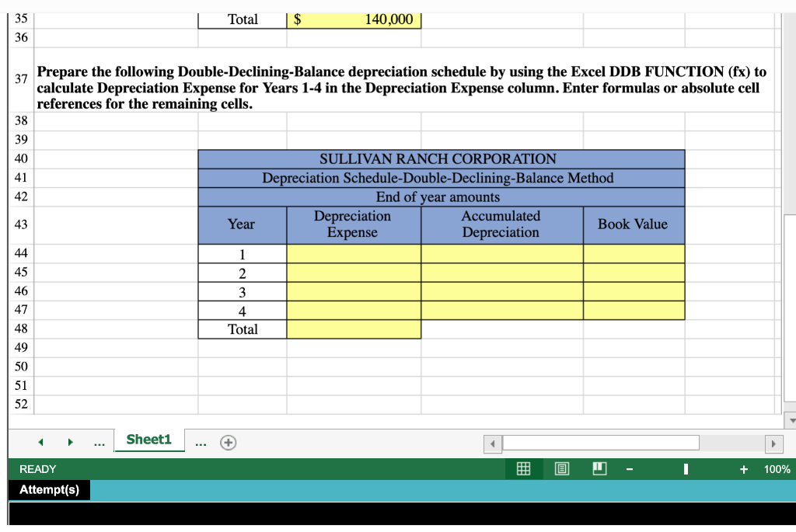
Task: Click the previous sheet navigation arrow
Action: click(40, 441)
